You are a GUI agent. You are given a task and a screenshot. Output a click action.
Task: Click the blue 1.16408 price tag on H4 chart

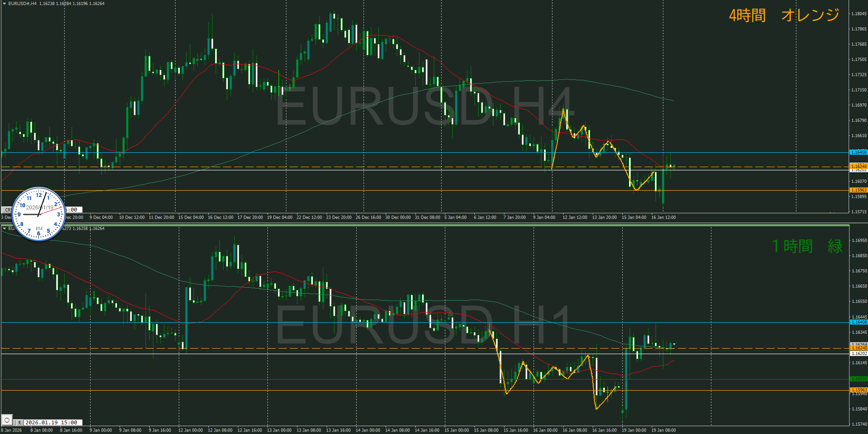pyautogui.click(x=859, y=152)
